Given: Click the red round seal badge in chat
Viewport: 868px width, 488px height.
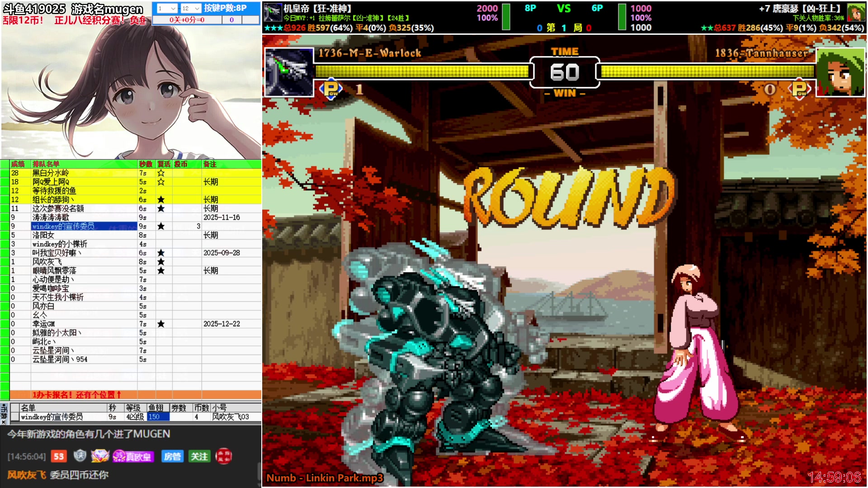Looking at the screenshot, I should click(224, 456).
